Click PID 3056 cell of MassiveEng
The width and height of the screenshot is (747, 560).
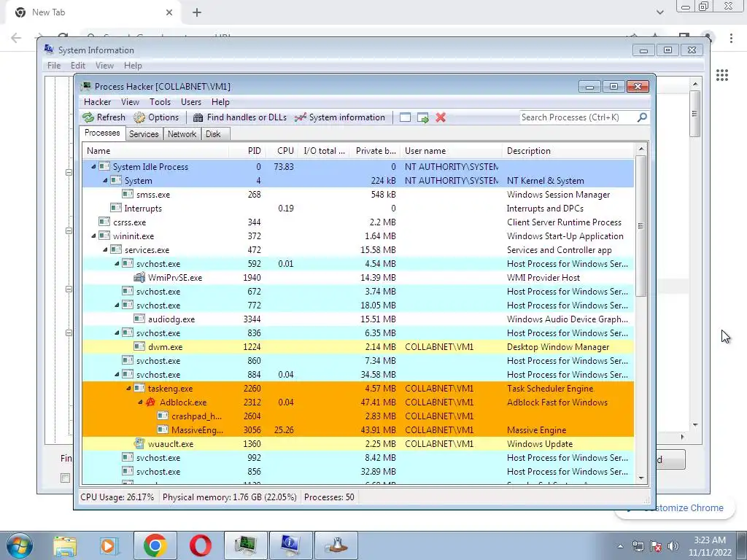coord(252,429)
